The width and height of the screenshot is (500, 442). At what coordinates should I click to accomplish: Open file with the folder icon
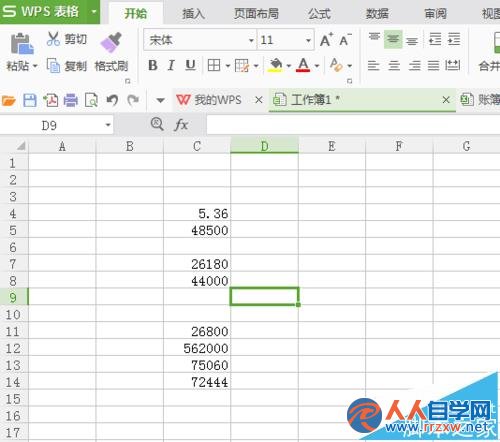pos(8,100)
